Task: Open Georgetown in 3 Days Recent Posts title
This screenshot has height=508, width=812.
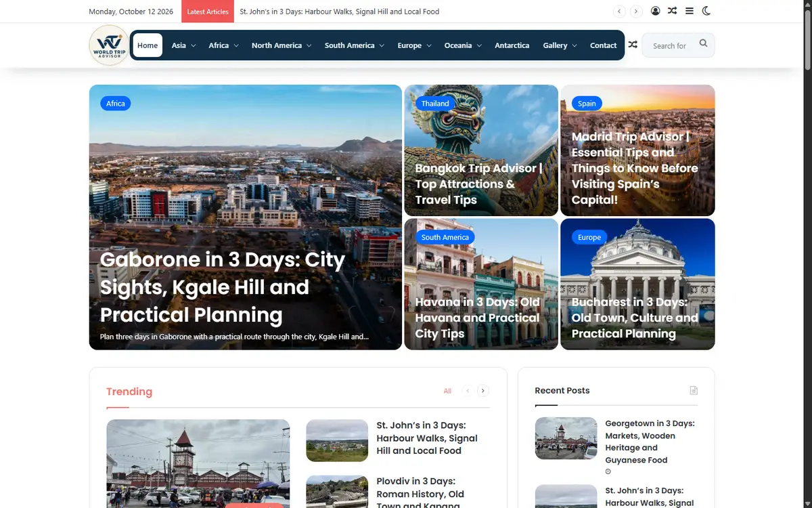Action: [650, 442]
